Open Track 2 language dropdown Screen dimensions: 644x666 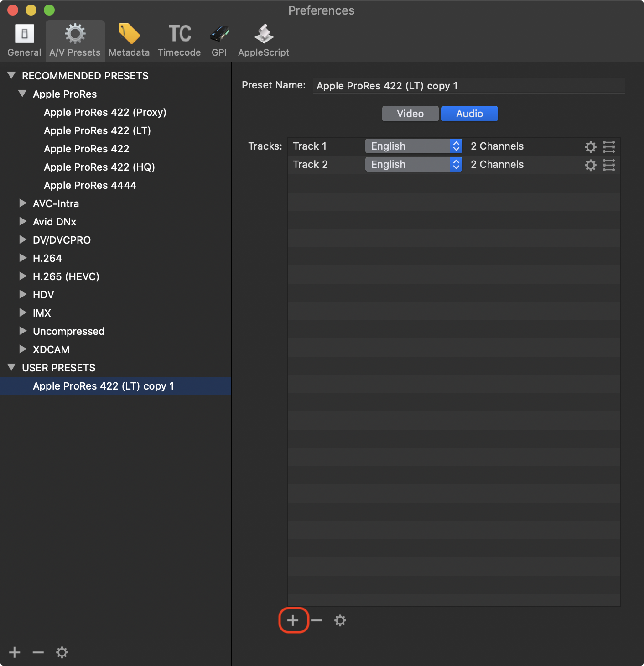(x=414, y=164)
